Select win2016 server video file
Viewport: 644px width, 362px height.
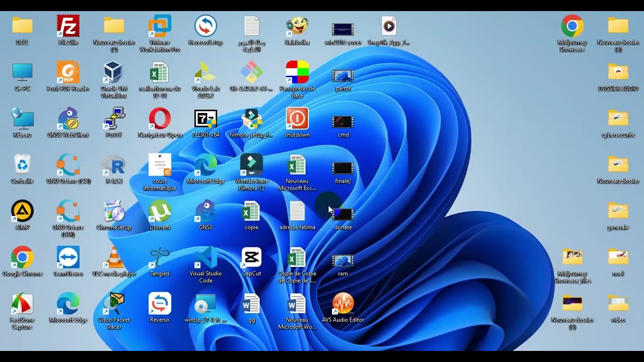[343, 29]
